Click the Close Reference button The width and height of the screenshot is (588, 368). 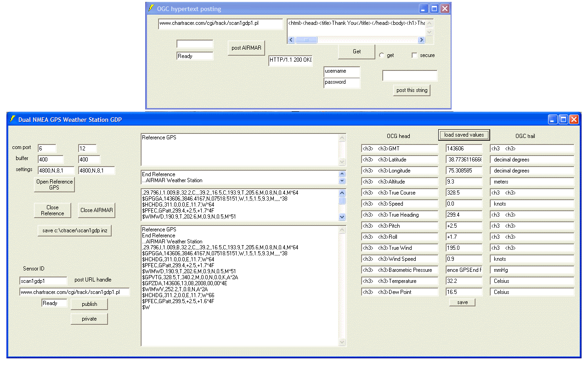pos(52,210)
